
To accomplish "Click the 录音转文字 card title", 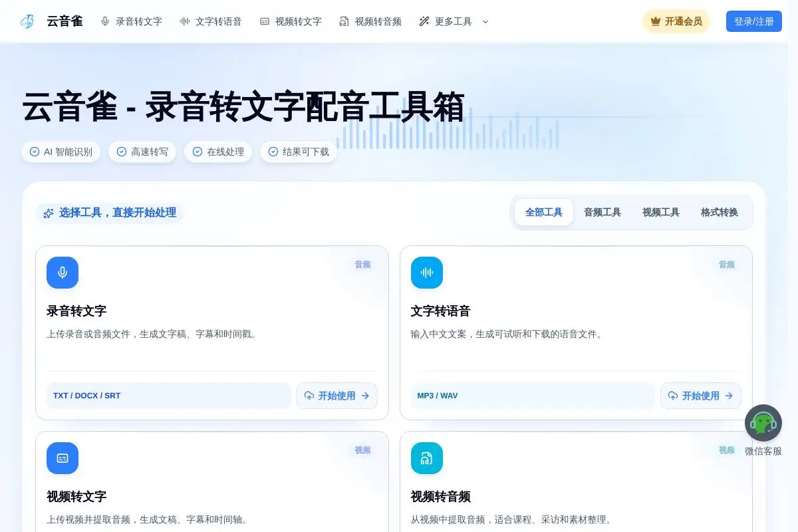I will click(76, 311).
